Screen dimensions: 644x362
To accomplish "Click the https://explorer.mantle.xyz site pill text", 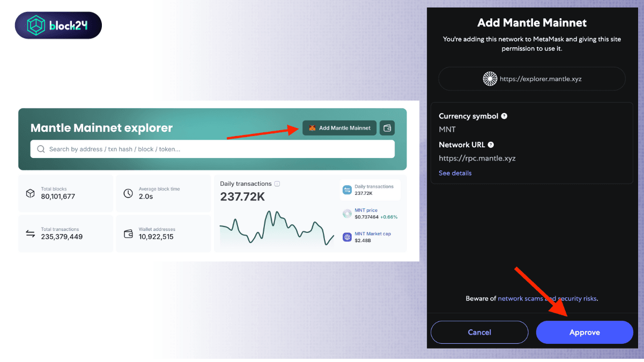I will [x=541, y=79].
